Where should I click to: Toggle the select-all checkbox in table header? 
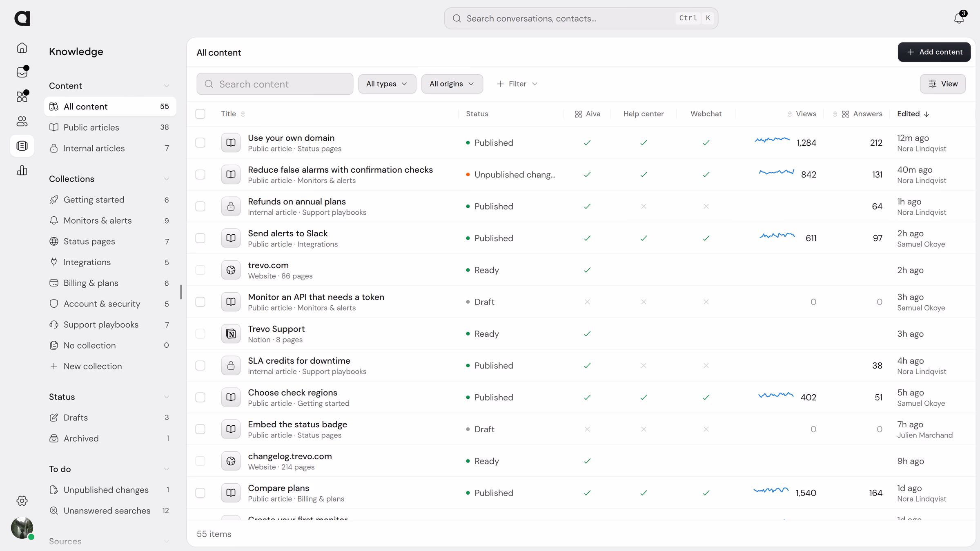click(200, 114)
